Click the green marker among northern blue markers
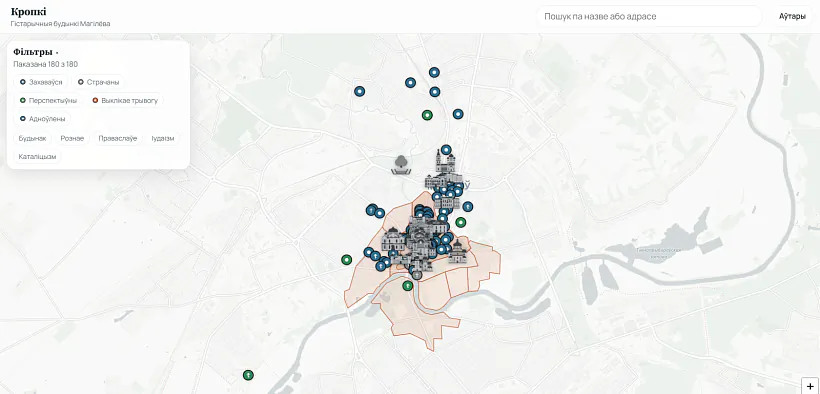This screenshot has width=820, height=394. (x=427, y=115)
